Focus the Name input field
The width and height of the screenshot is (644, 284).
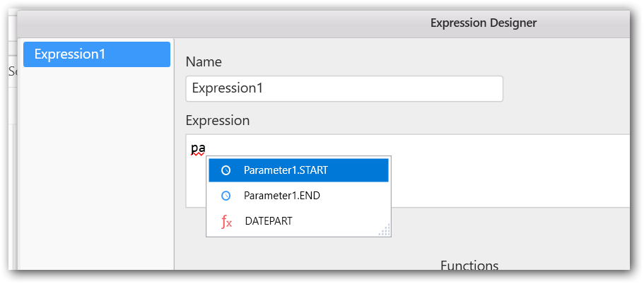tap(344, 89)
